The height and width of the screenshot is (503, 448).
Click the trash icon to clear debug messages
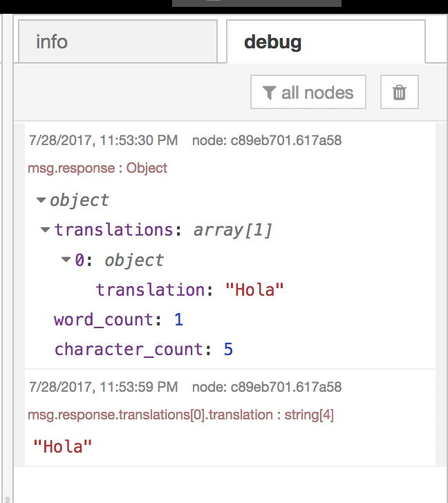[400, 93]
